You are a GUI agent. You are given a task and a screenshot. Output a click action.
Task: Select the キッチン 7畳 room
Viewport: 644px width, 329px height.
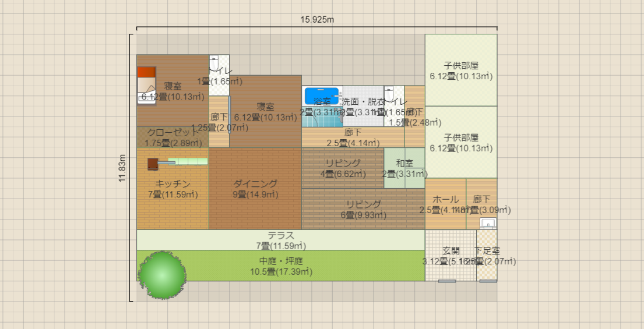[x=173, y=188]
